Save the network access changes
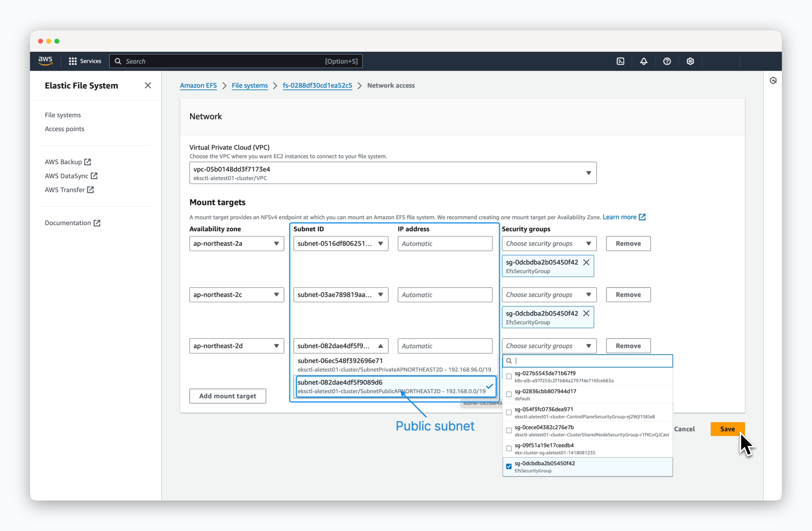The height and width of the screenshot is (531, 812). click(727, 429)
